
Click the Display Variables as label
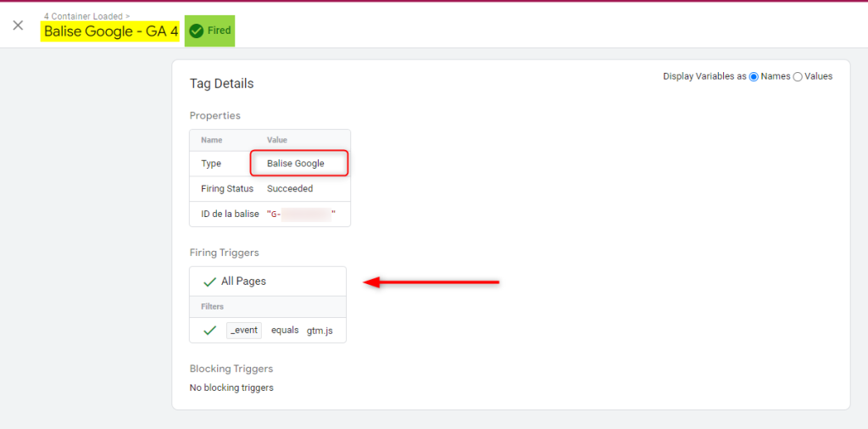(x=704, y=76)
